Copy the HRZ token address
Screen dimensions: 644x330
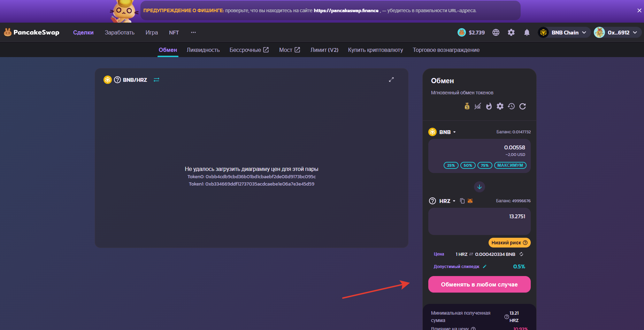coord(462,201)
